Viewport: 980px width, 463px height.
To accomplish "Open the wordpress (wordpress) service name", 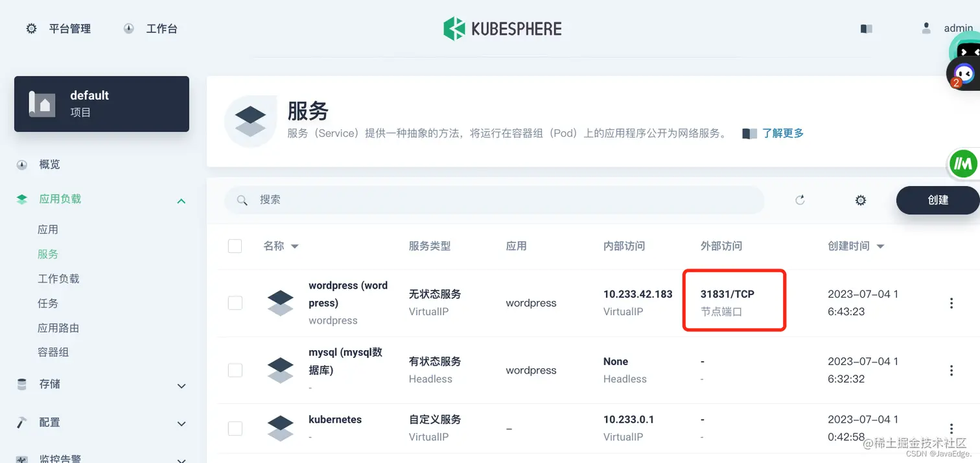I will (348, 294).
